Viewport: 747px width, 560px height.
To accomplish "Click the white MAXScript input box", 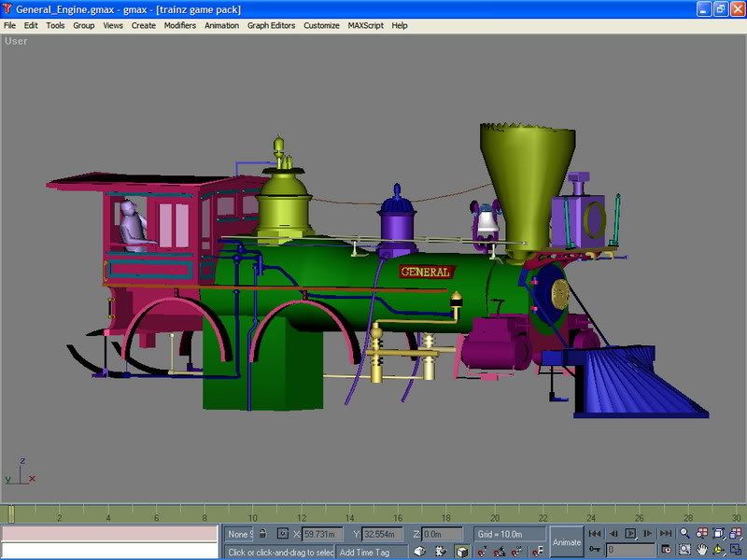I will point(109,550).
